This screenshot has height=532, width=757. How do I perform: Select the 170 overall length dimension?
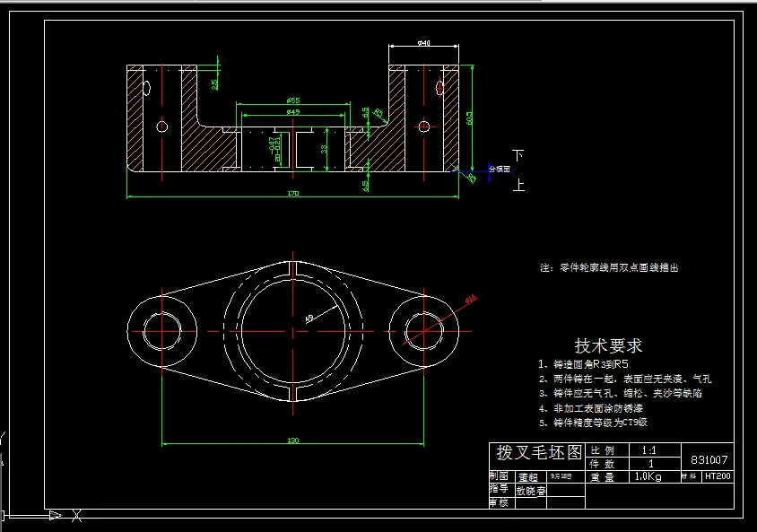tap(293, 193)
